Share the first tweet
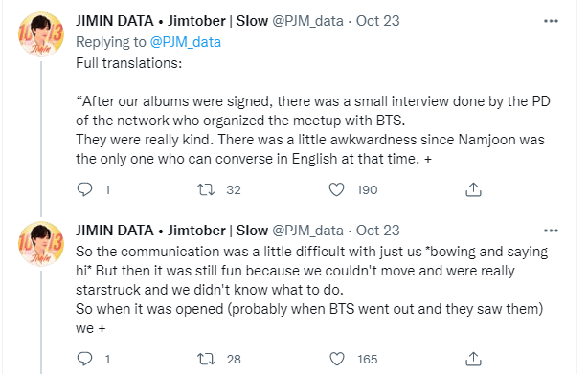The width and height of the screenshot is (588, 374). click(x=473, y=189)
